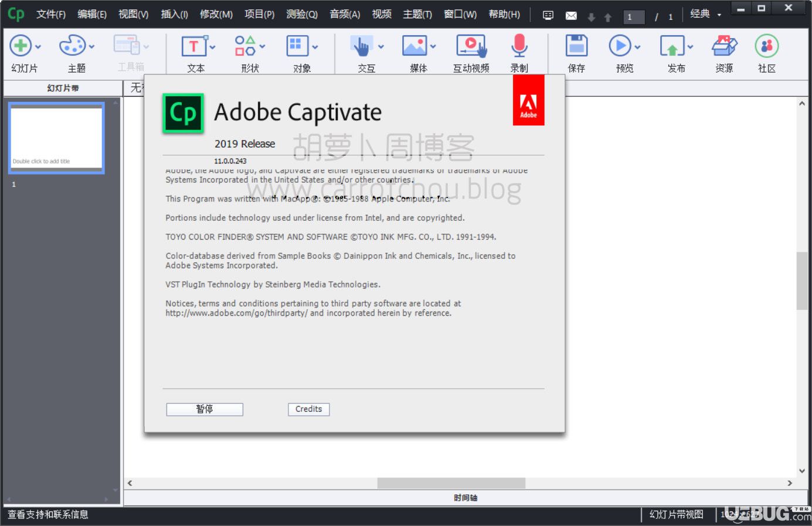The height and width of the screenshot is (526, 812).
Task: Open the 主题 themes palette icon
Action: [72, 46]
